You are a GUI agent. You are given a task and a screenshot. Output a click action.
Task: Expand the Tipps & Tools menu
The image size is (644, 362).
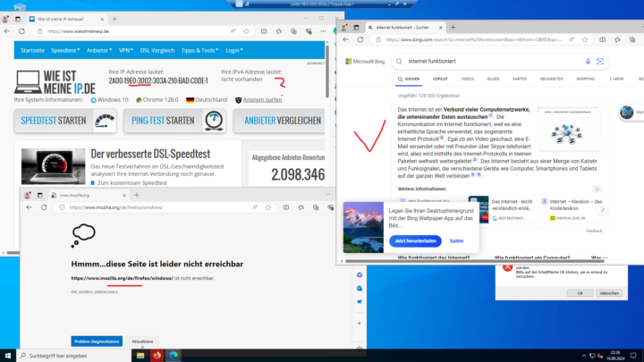pos(199,50)
